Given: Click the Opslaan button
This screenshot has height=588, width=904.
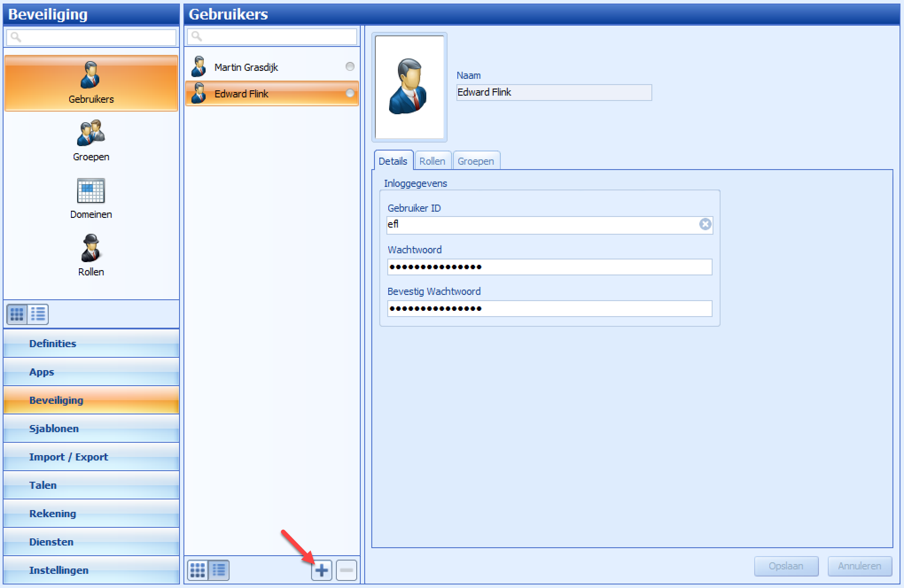Looking at the screenshot, I should [786, 566].
